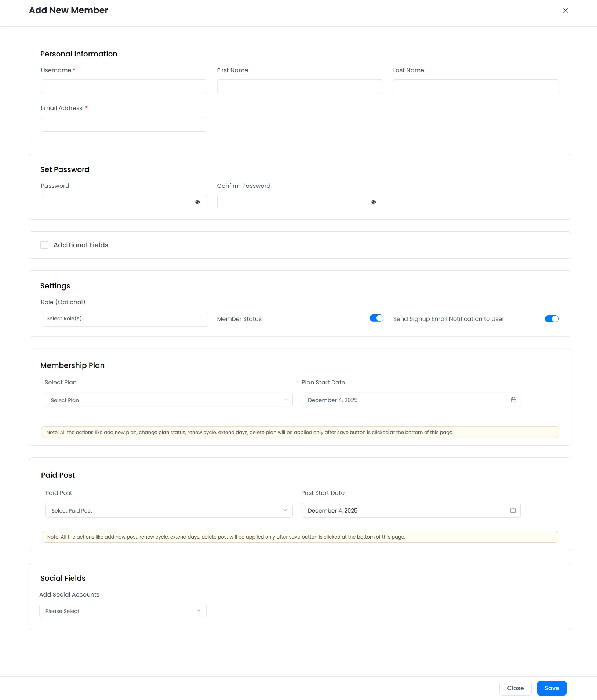Viewport: 597px width, 700px height.
Task: Disable the Member Status toggle
Action: [x=376, y=318]
